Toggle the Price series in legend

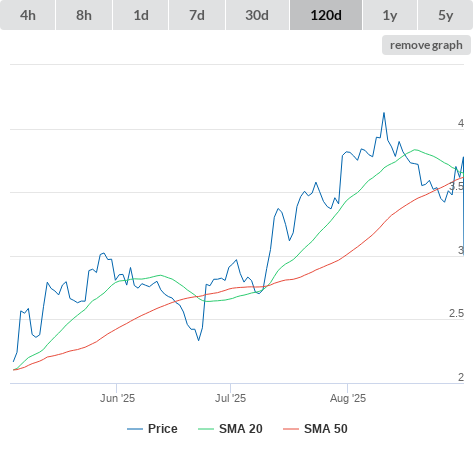click(x=152, y=429)
